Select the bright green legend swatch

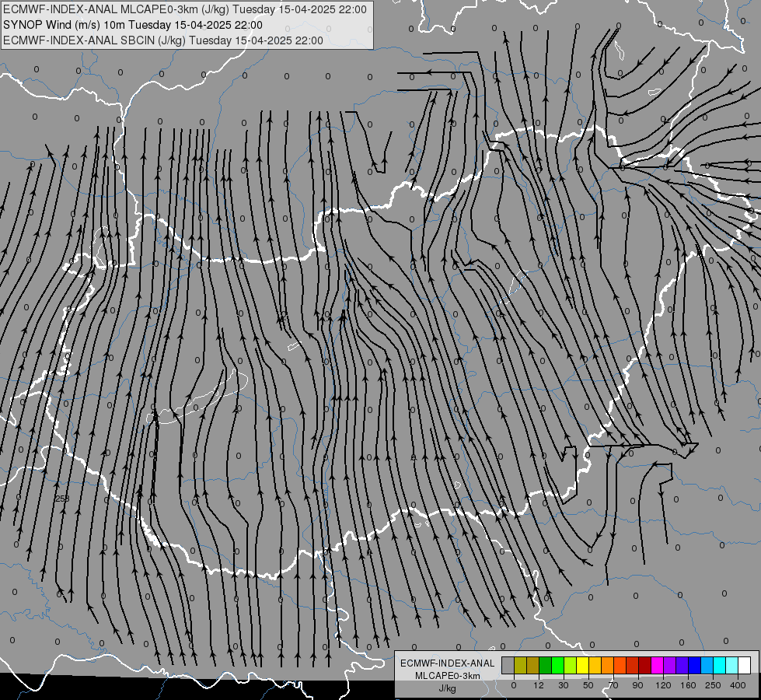pos(557,665)
